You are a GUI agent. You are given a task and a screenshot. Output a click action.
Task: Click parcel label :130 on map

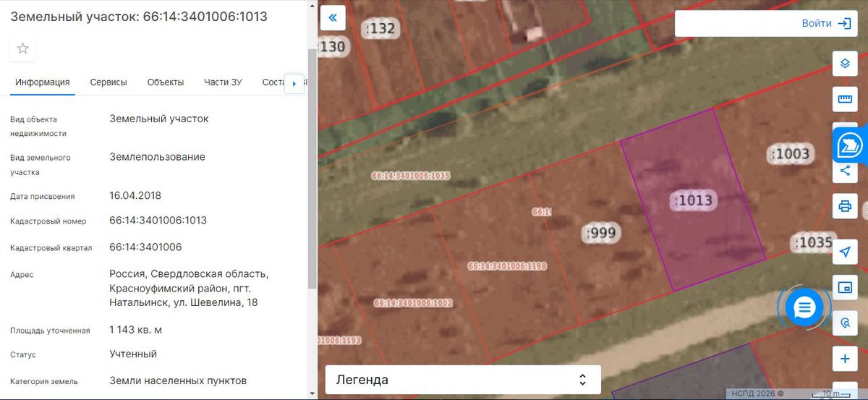click(x=333, y=47)
